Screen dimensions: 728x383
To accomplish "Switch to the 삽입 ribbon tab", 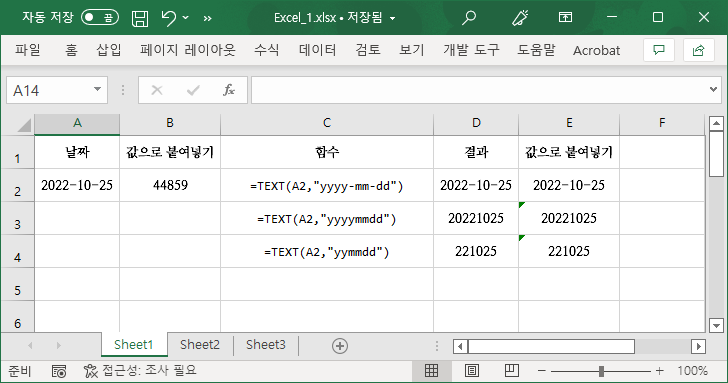I will click(x=109, y=50).
